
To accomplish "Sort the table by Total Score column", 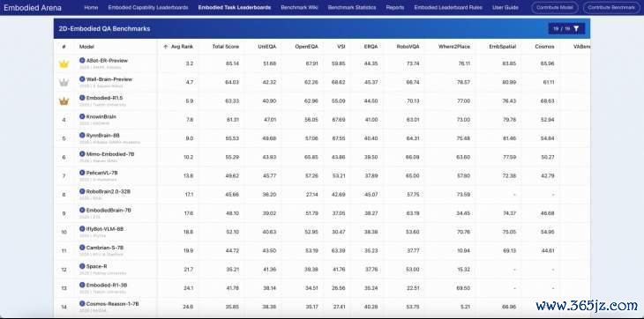I will (x=226, y=47).
